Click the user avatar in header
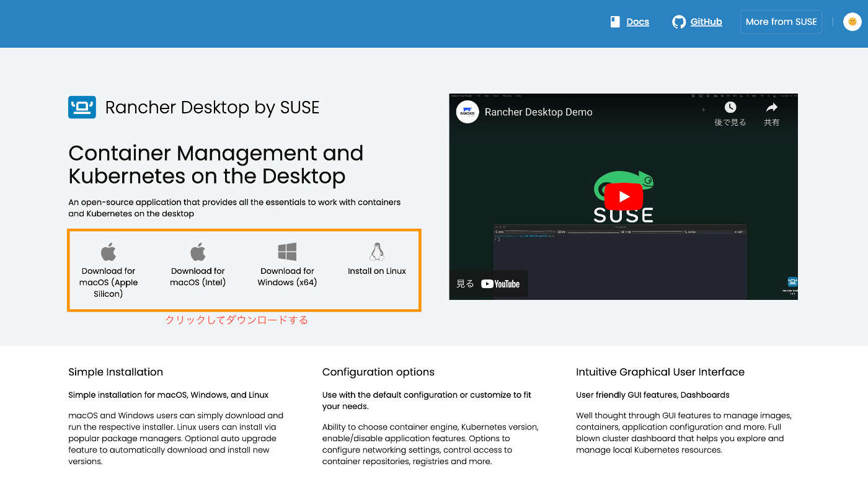 [852, 22]
